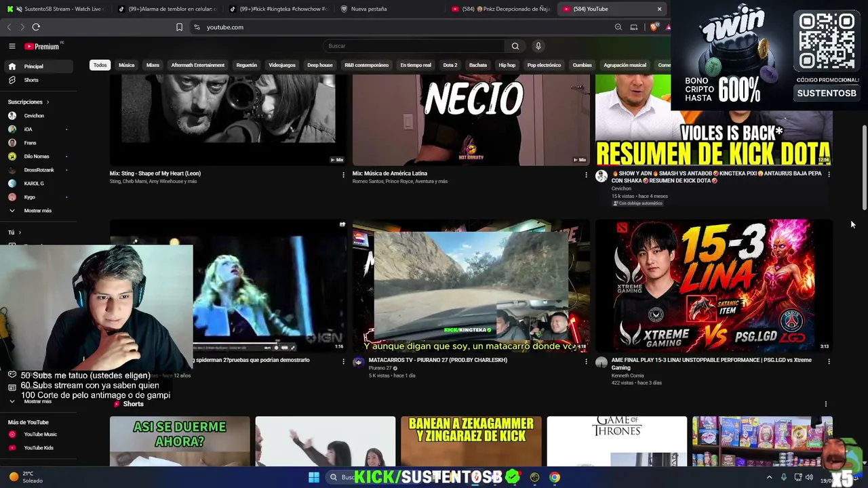868x488 pixels.
Task: Open YouTube Kids from the sidebar
Action: point(39,448)
